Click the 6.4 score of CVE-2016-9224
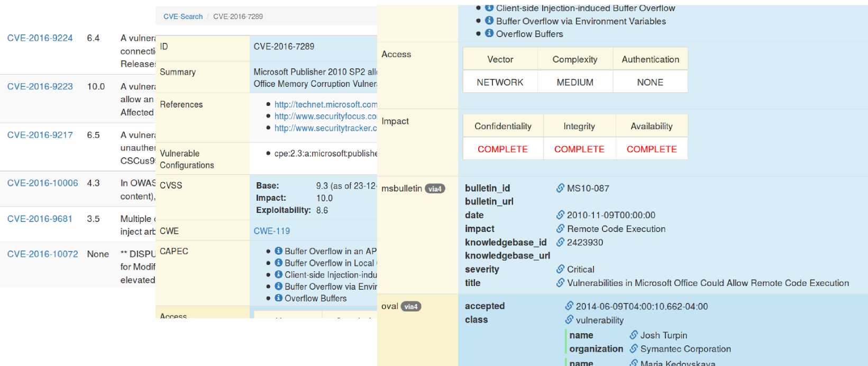 click(93, 38)
